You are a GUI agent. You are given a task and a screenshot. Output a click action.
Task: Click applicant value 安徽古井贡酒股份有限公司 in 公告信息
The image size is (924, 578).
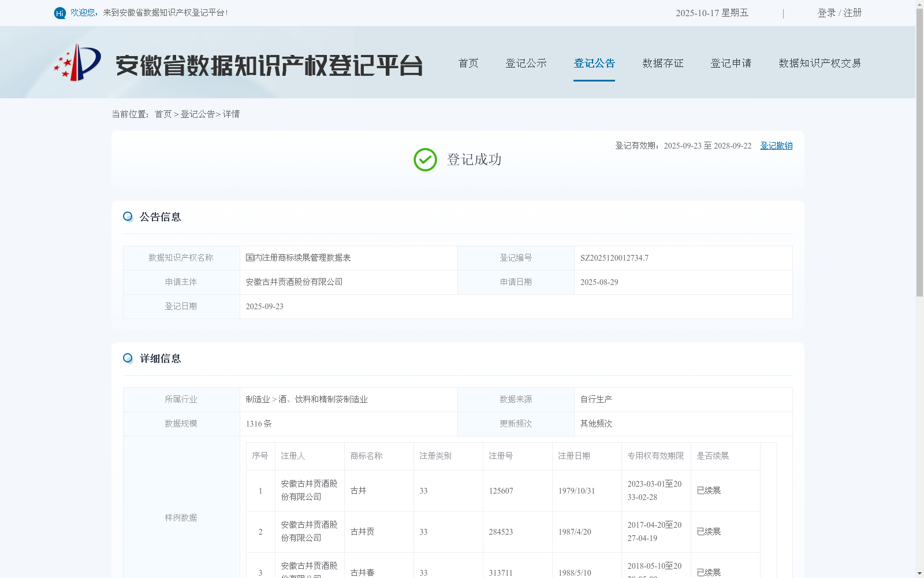294,282
